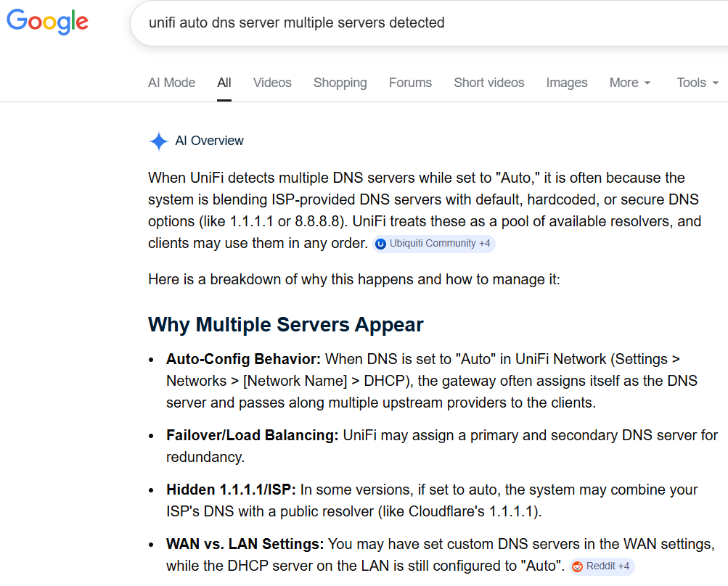Show the Images results tab

[x=567, y=83]
